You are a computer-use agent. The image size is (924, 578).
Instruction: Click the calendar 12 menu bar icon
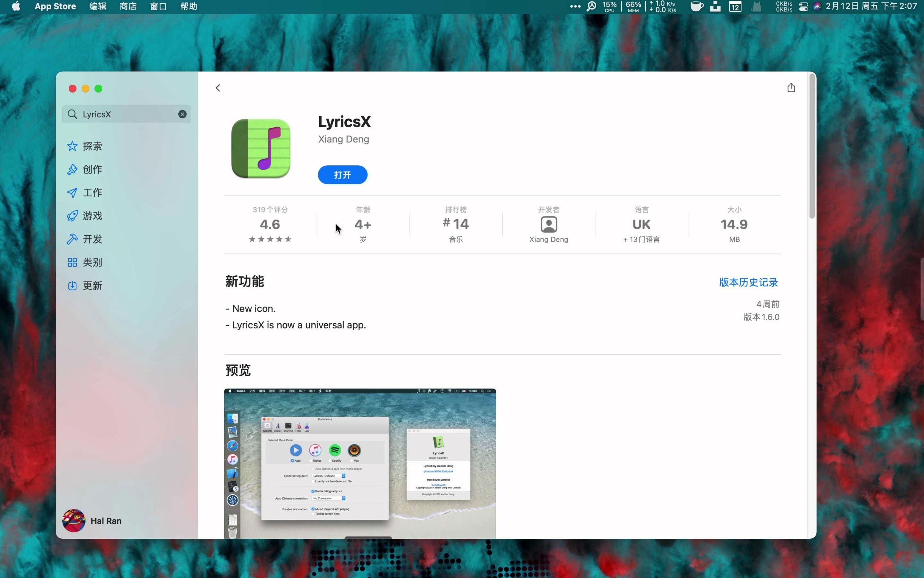pos(735,6)
